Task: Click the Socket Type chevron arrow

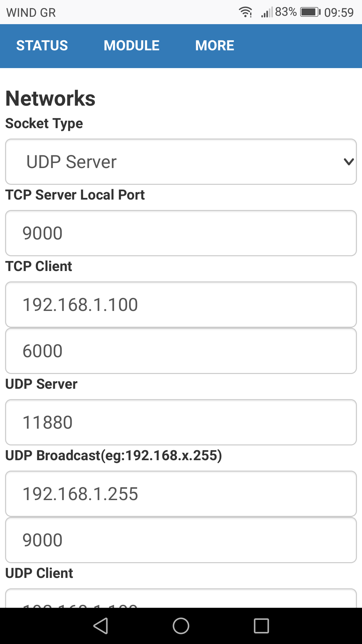Action: [349, 162]
